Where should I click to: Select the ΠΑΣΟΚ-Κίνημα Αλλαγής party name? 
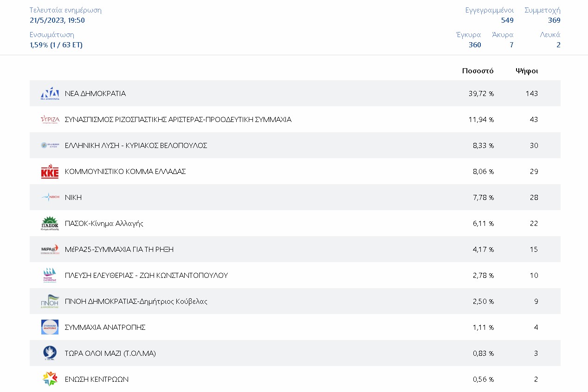(104, 224)
